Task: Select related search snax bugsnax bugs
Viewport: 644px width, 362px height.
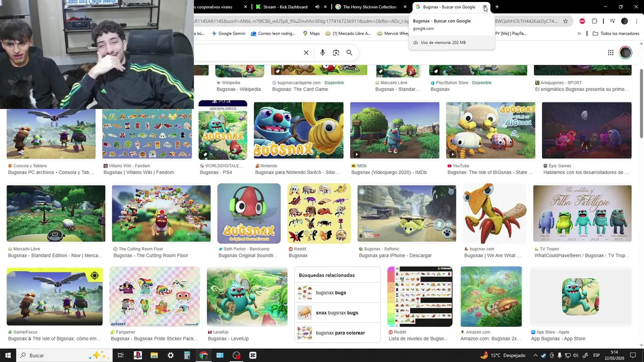Action: [337, 313]
